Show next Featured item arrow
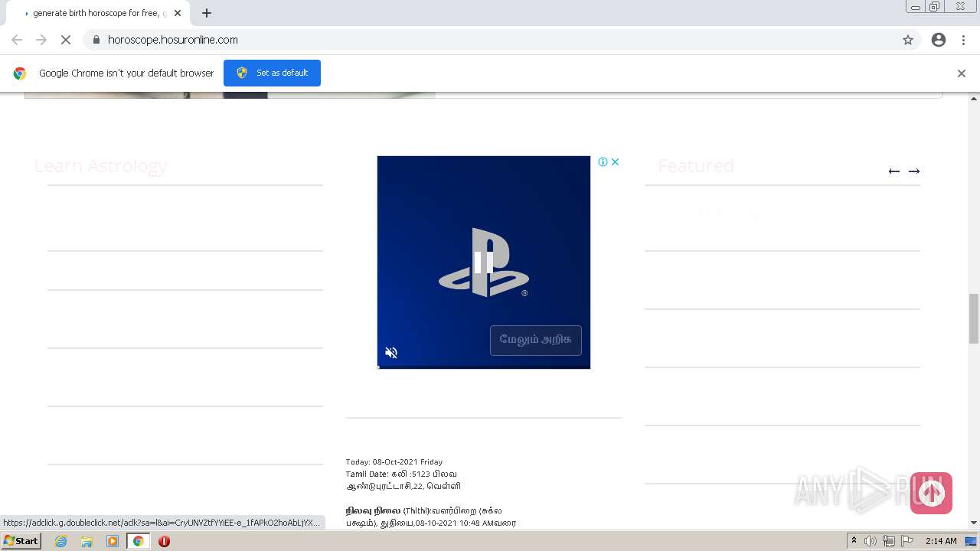Viewport: 980px width, 551px height. pyautogui.click(x=914, y=171)
